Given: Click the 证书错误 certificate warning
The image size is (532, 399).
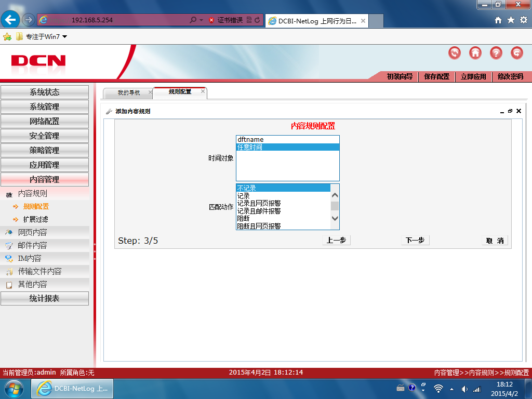Looking at the screenshot, I should (226, 20).
